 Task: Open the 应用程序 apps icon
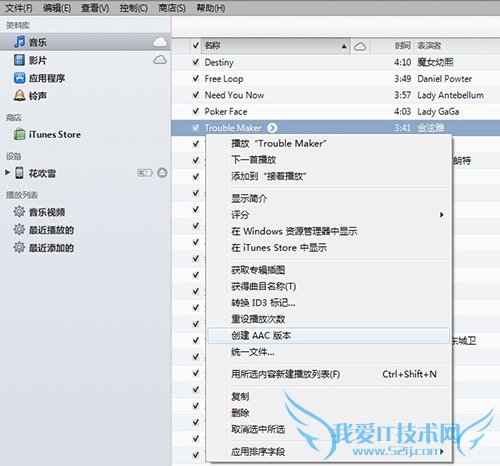(x=19, y=78)
